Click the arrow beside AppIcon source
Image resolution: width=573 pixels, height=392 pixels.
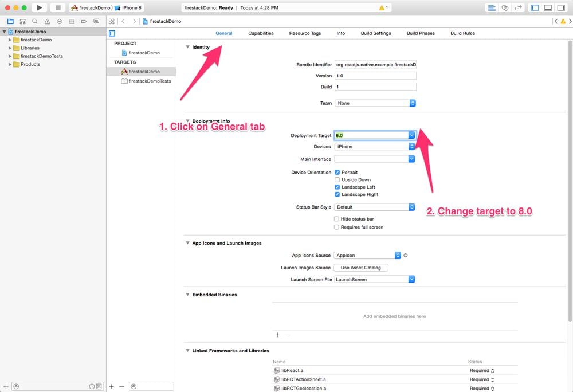(406, 256)
